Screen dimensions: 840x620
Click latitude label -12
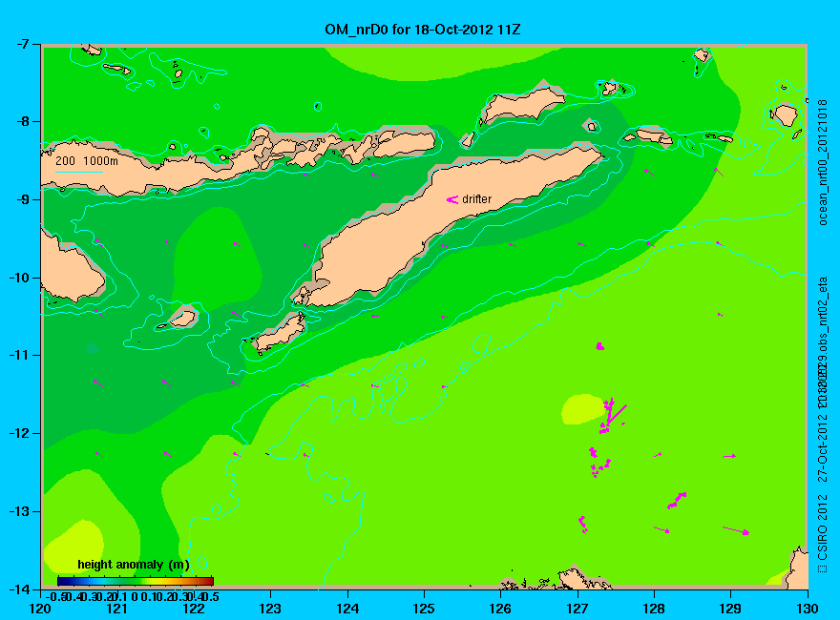pyautogui.click(x=18, y=433)
